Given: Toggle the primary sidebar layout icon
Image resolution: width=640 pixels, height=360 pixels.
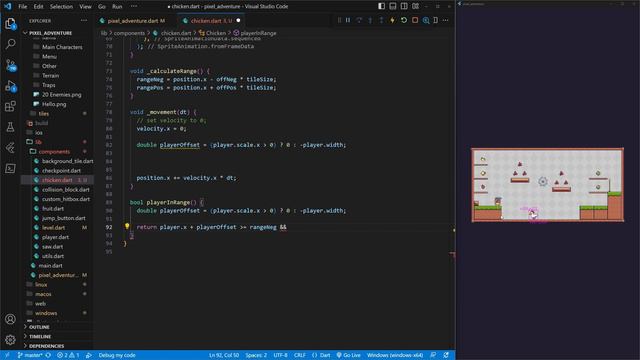Looking at the screenshot, I should (x=381, y=6).
